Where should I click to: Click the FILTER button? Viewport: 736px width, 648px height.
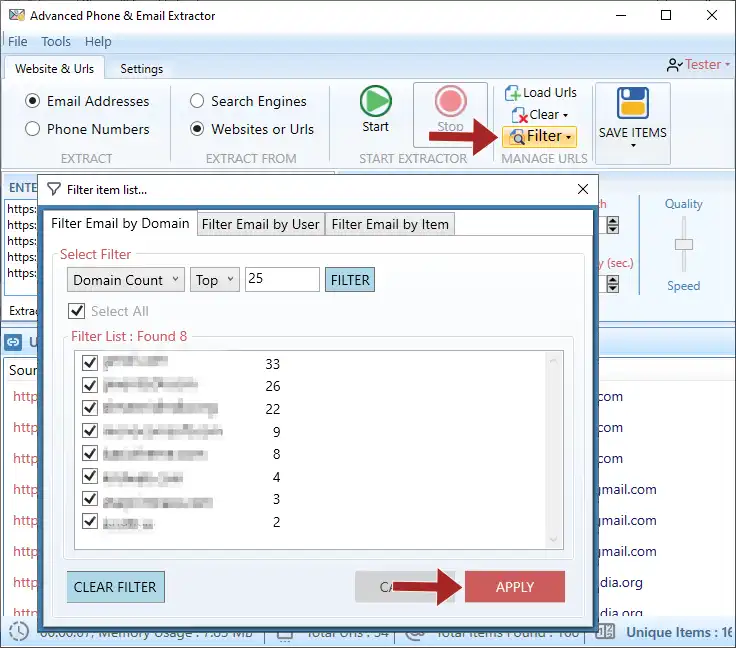point(350,280)
